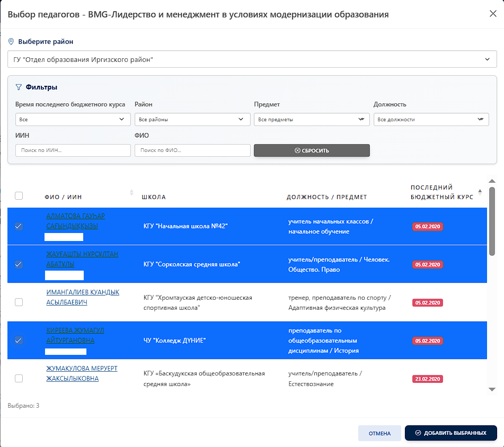This screenshot has width=504, height=447.
Task: Expand the Должность filter dropdown
Action: click(430, 119)
